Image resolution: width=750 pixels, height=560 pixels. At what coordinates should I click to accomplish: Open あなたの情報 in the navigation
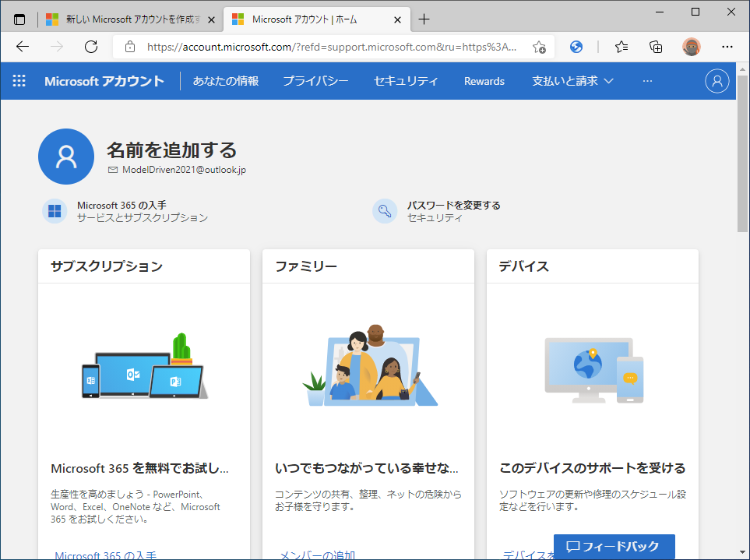click(x=226, y=81)
